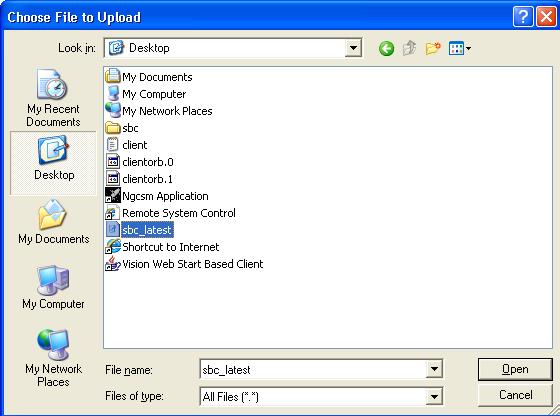This screenshot has height=416, width=560.
Task: Open My Computer in places bar
Action: [53, 287]
